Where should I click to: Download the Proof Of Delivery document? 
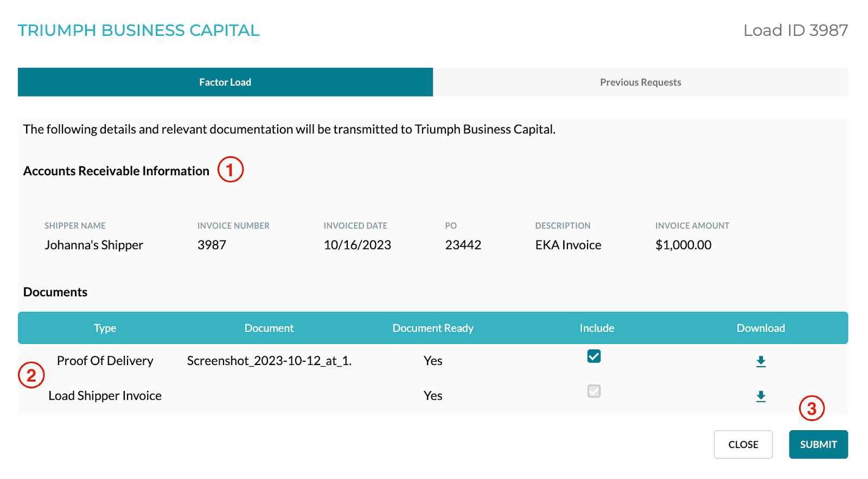pyautogui.click(x=761, y=361)
